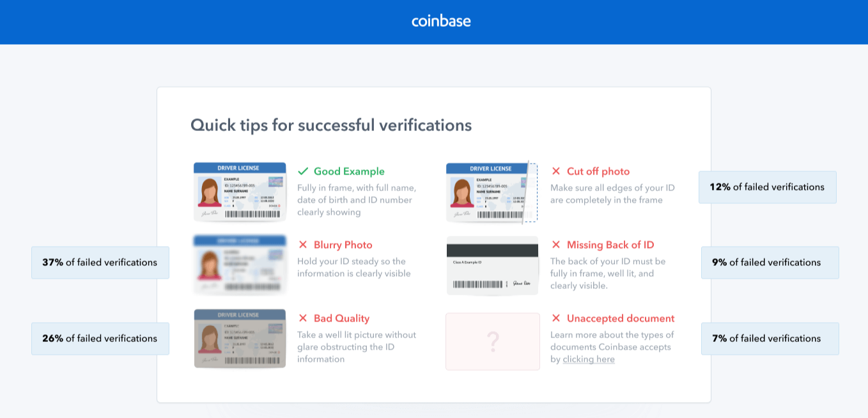Click the question mark placeholder image

[x=493, y=341]
